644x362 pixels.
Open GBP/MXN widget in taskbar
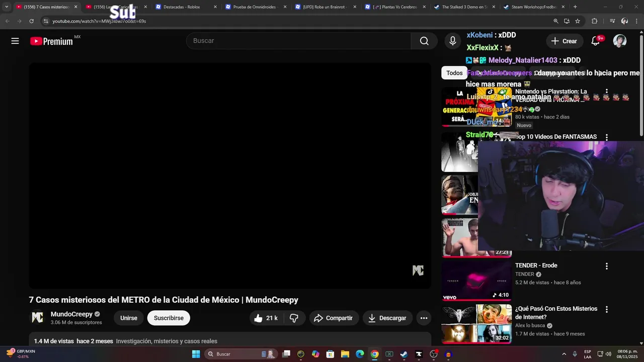tap(21, 354)
